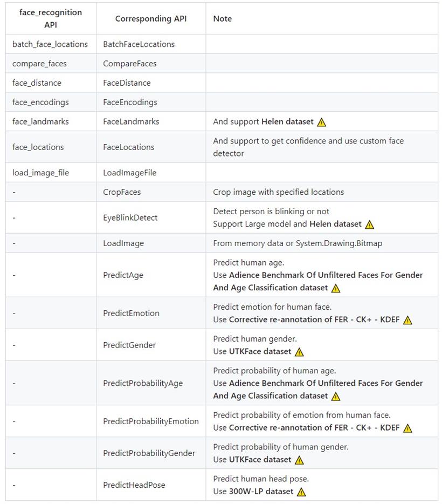Click the LoadImage API name
Viewport: 442px width, 504px height.
123,243
